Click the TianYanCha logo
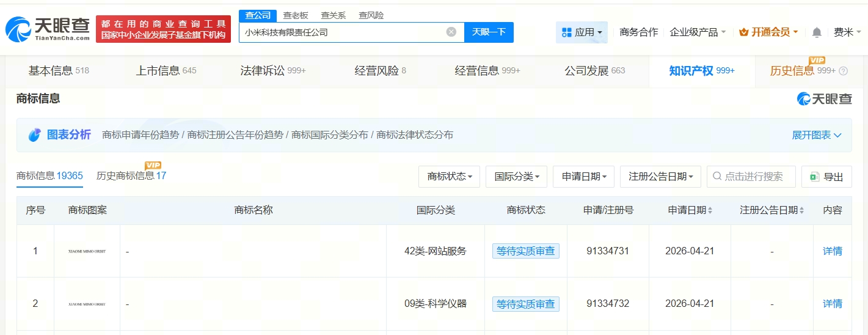 [x=48, y=29]
